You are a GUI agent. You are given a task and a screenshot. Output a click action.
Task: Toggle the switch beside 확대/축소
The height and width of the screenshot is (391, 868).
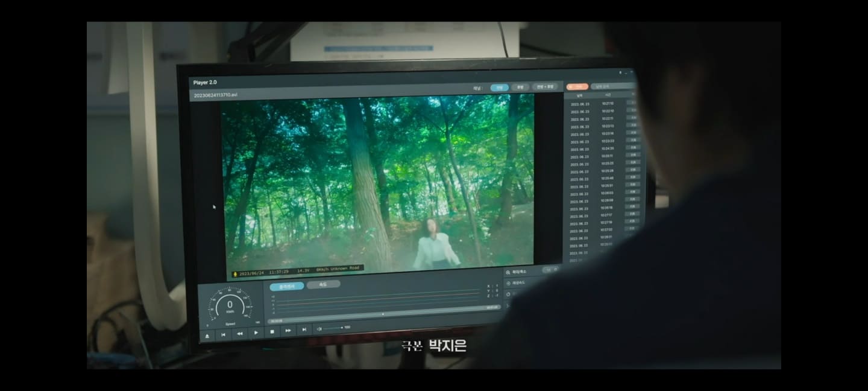(x=550, y=270)
